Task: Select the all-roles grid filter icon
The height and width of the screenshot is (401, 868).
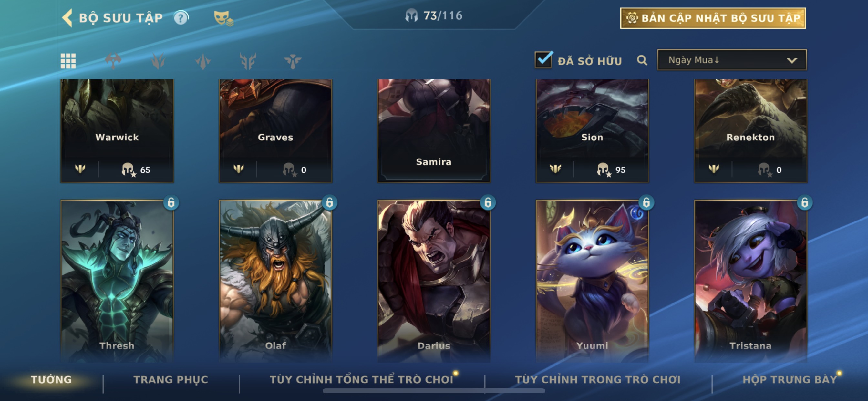Action: [x=68, y=61]
